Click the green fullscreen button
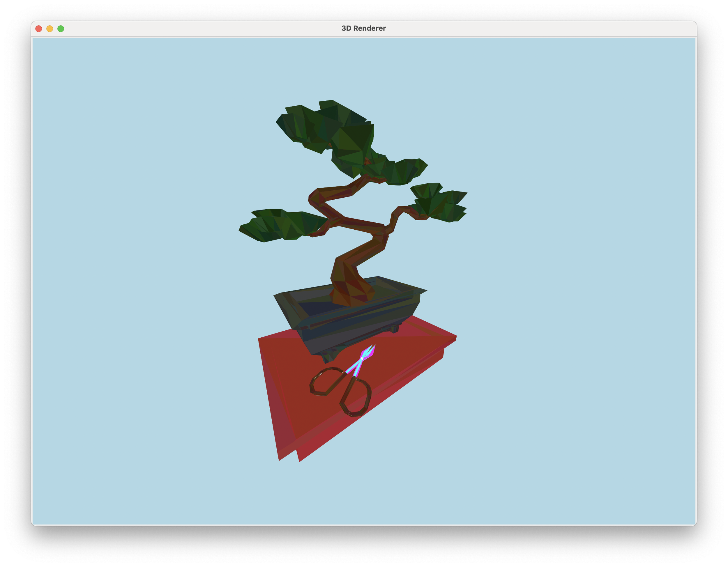 pos(60,29)
